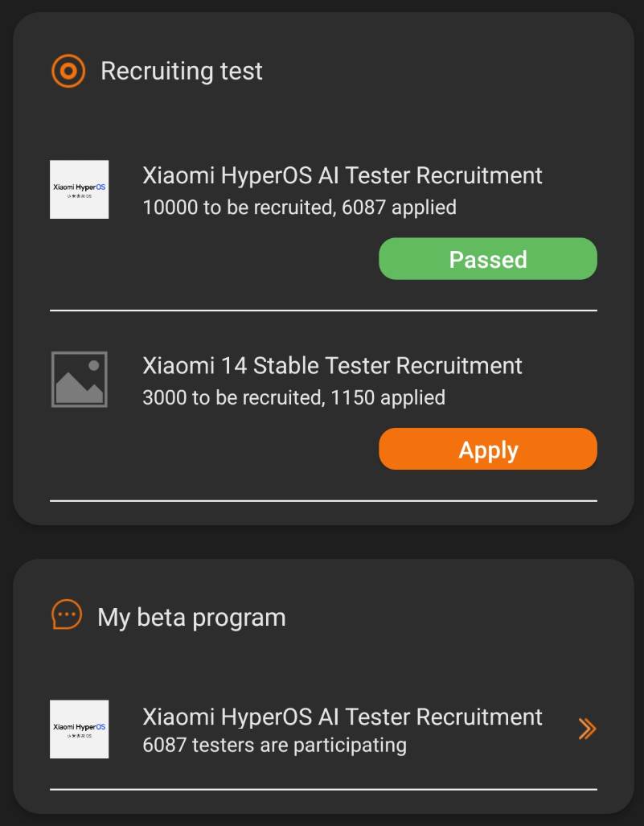The height and width of the screenshot is (826, 644).
Task: Tap the "6087 testers are participating" text
Action: point(274,745)
